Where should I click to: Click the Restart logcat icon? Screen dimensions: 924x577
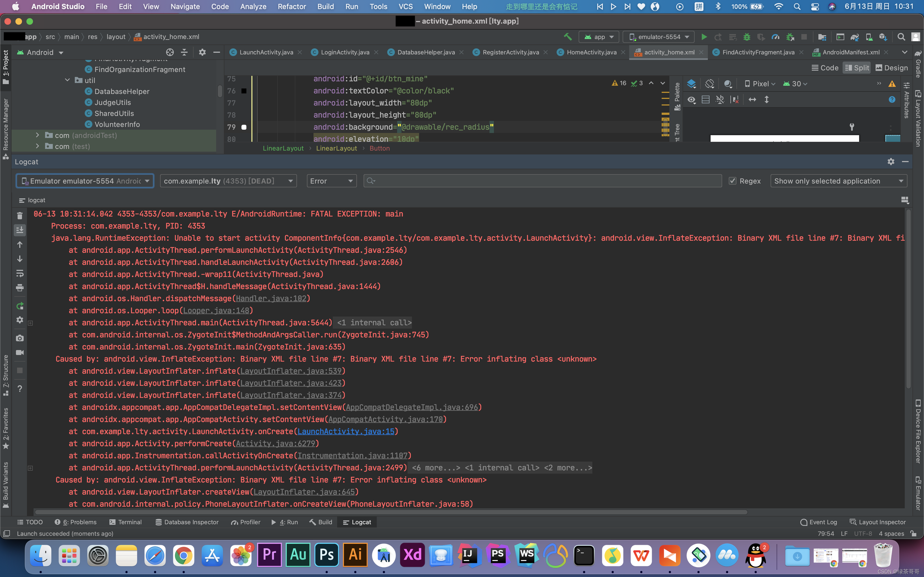20,306
